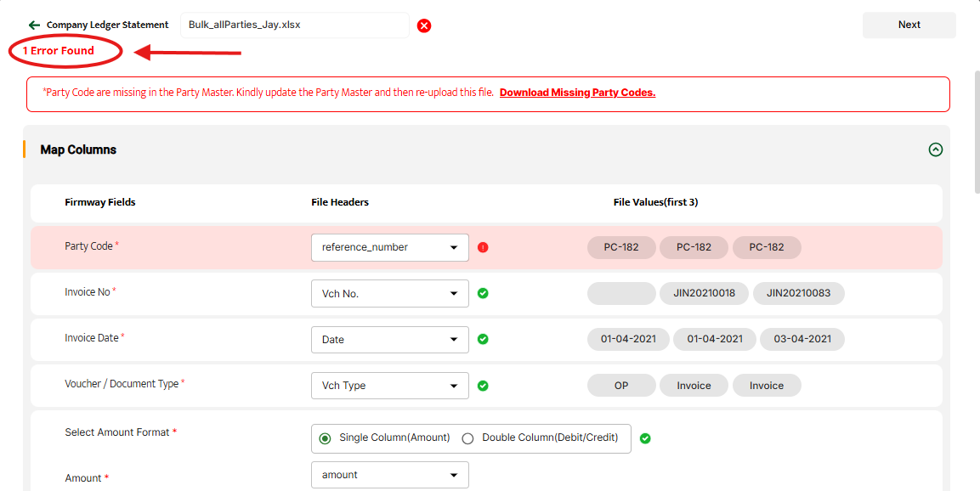Image resolution: width=980 pixels, height=491 pixels.
Task: Expand the Invoice Date mapping dropdown
Action: (x=389, y=340)
